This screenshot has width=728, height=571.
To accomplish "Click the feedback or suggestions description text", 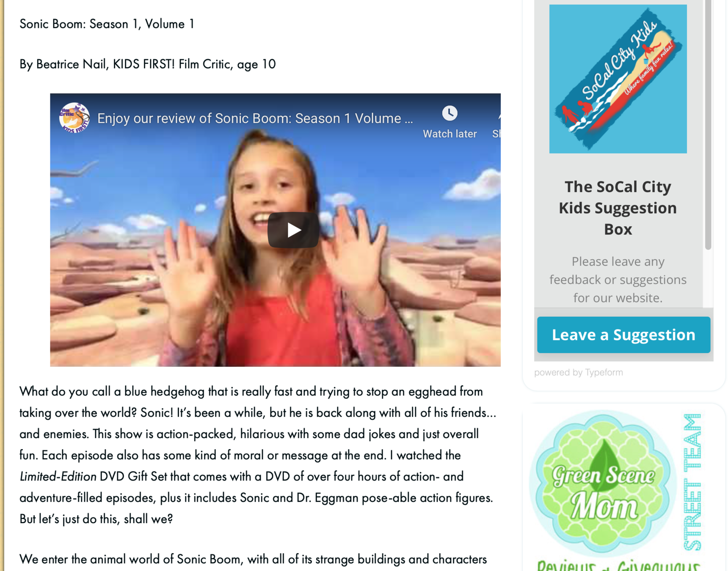I will [618, 280].
